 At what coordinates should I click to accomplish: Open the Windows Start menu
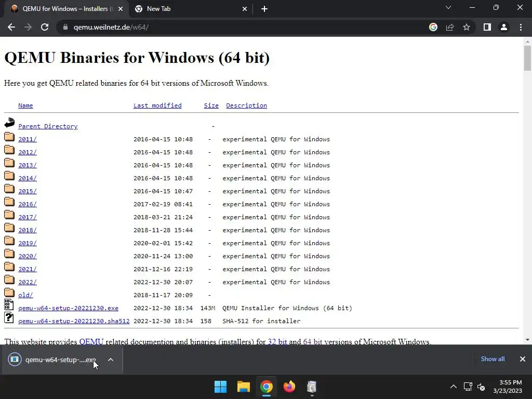(220, 387)
